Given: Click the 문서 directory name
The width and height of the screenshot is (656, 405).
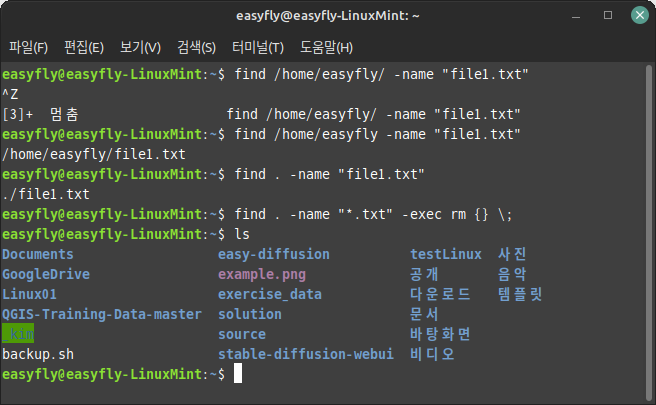Looking at the screenshot, I should tap(424, 314).
